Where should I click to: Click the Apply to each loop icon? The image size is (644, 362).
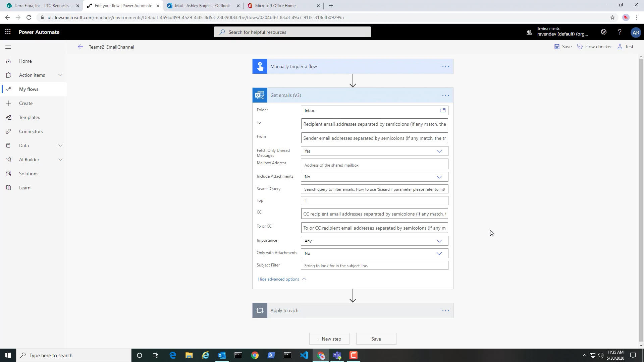coord(260,310)
